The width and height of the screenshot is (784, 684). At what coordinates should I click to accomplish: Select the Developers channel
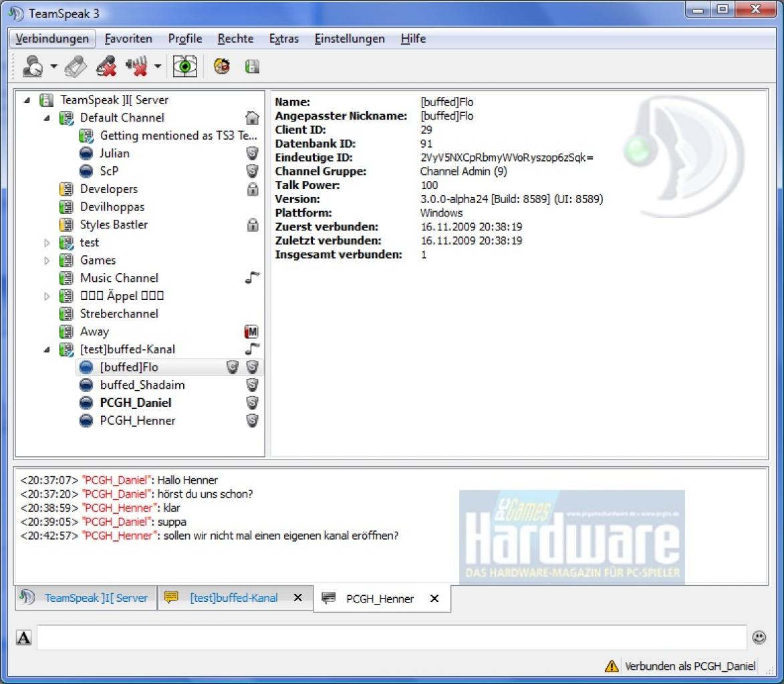108,189
